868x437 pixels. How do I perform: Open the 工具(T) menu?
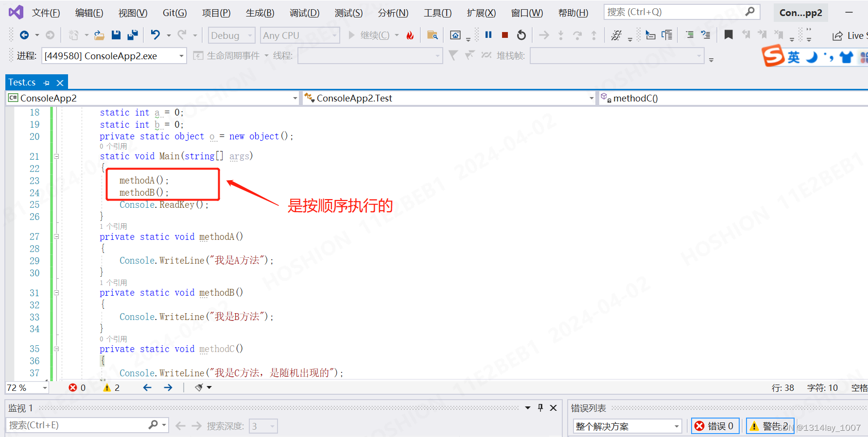point(437,13)
